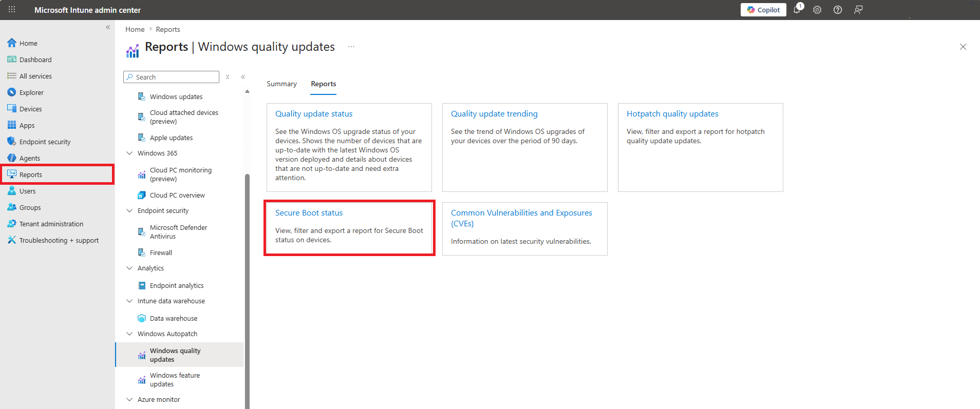Open the feedback person icon
This screenshot has height=409, width=980.
[x=858, y=10]
